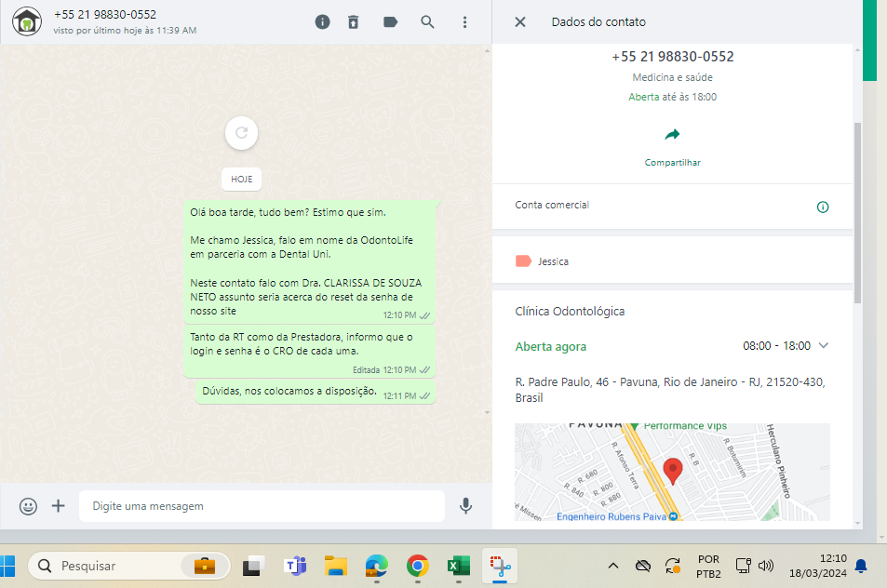The height and width of the screenshot is (588, 887).
Task: Click the contact info icon in chat header
Action: tap(322, 21)
